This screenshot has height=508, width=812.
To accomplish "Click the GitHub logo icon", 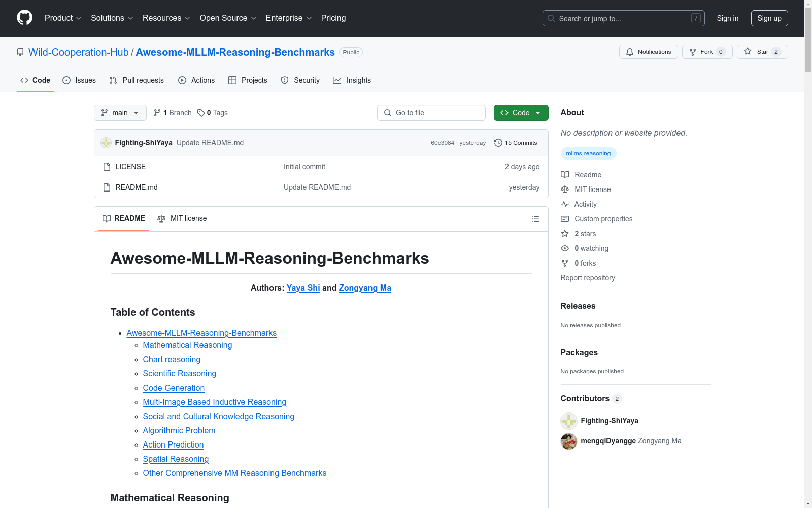I will [24, 18].
